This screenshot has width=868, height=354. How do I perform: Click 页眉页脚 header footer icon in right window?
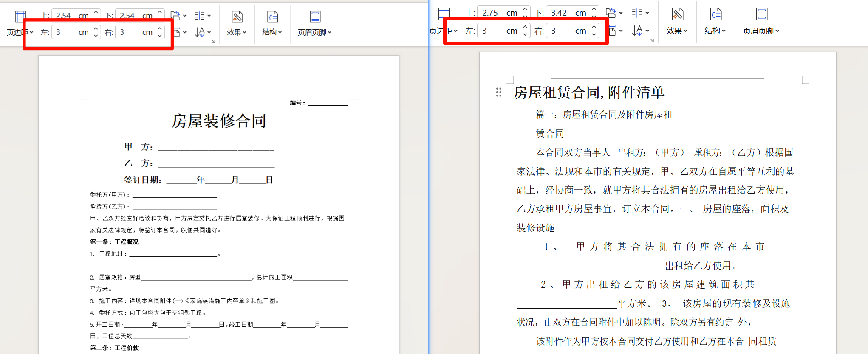click(761, 14)
